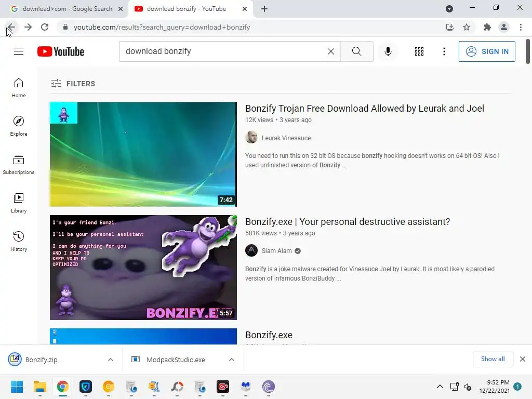
Task: Go to Home in sidebar
Action: point(19,87)
